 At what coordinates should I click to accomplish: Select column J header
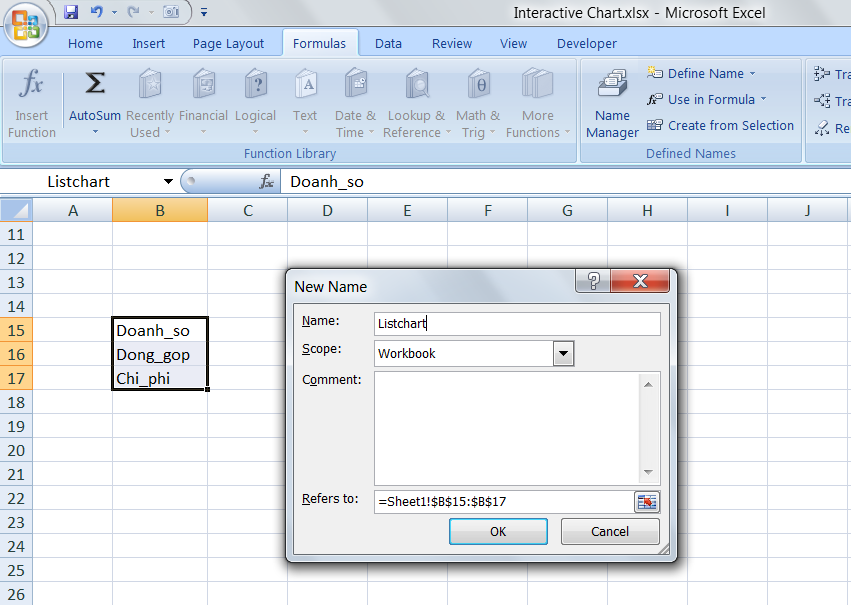(808, 211)
